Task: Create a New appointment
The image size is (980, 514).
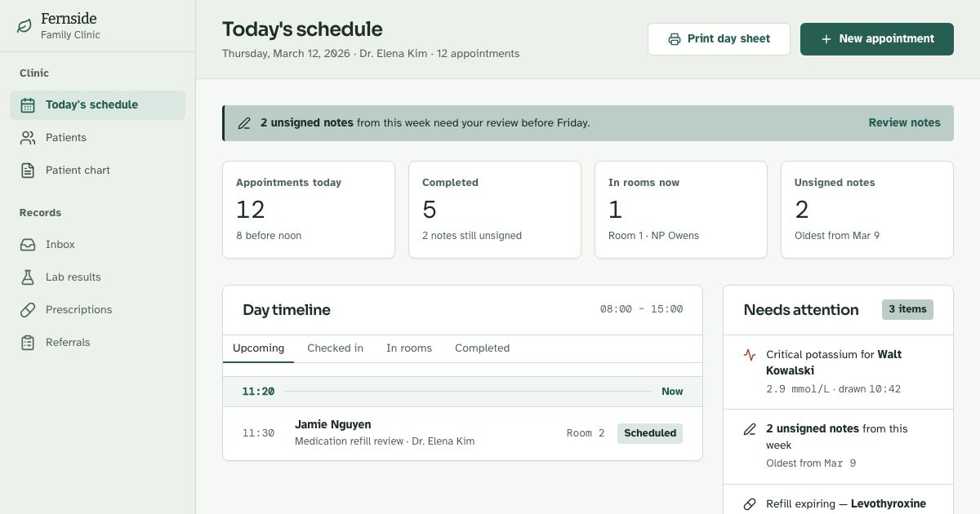Action: (x=877, y=39)
